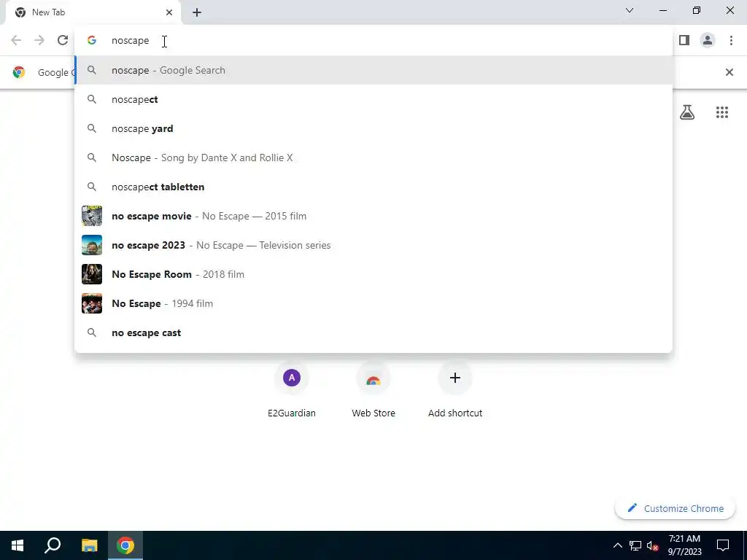The image size is (747, 560).
Task: Choose 'No Escape Room' 2018 film suggestion
Action: (373, 274)
